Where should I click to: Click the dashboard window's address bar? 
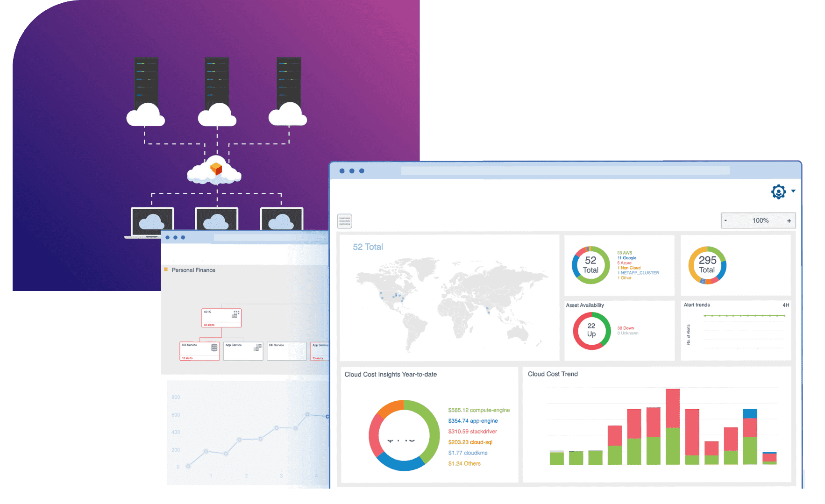point(565,170)
